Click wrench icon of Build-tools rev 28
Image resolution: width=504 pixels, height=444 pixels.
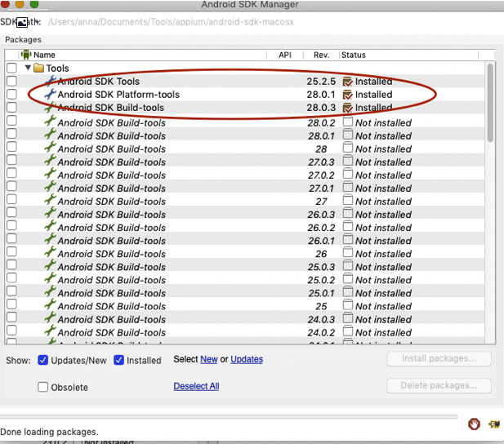(50, 147)
